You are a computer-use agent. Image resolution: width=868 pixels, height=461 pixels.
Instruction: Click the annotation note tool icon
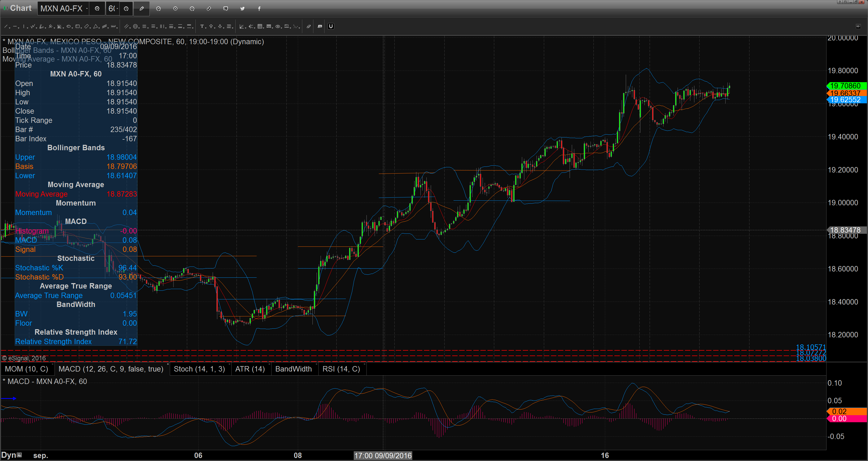(320, 26)
